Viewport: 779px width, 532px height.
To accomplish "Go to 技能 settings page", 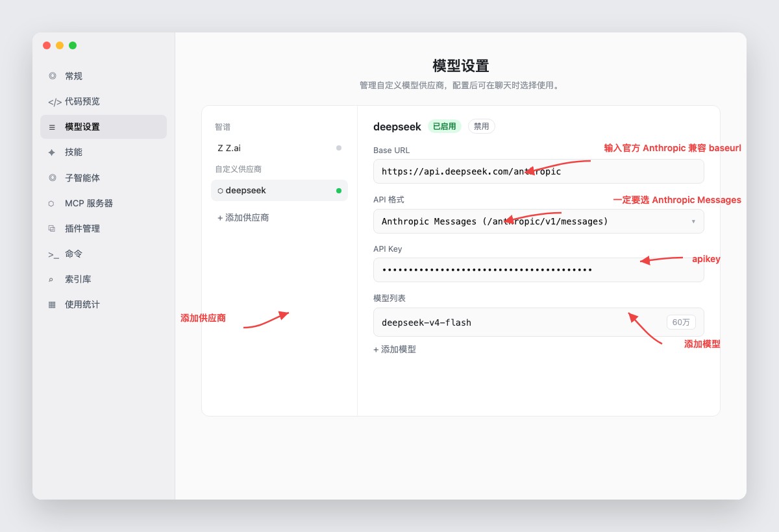I will coord(103,152).
